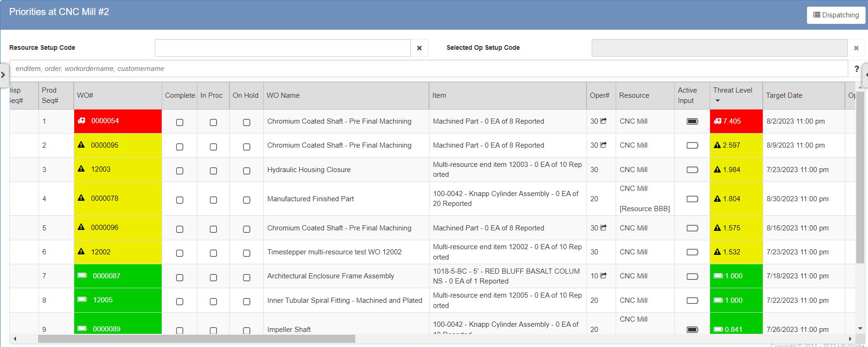Tick In Proc for Hydraulic Housing Closure
868x347 pixels.
click(213, 171)
